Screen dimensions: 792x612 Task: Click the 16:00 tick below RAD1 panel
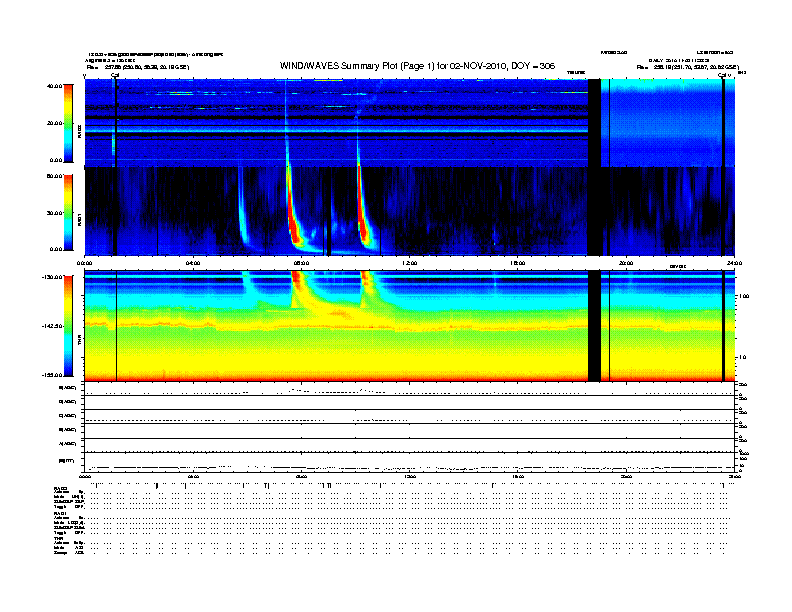pyautogui.click(x=518, y=263)
